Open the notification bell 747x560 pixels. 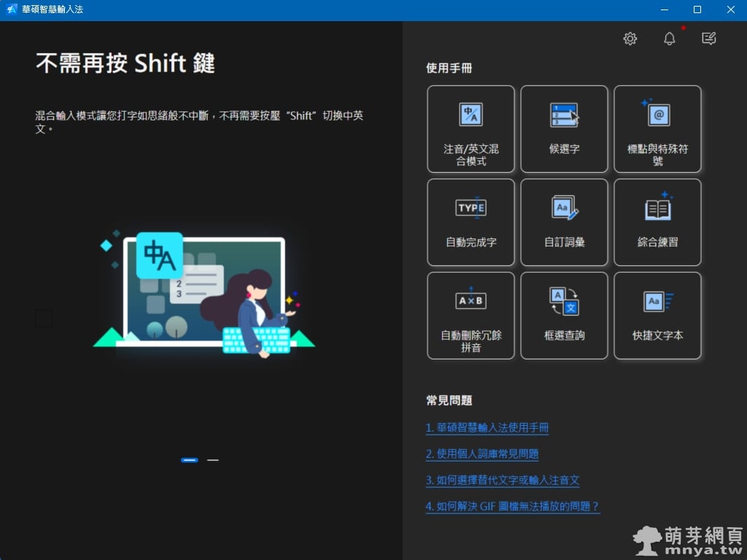[x=670, y=39]
